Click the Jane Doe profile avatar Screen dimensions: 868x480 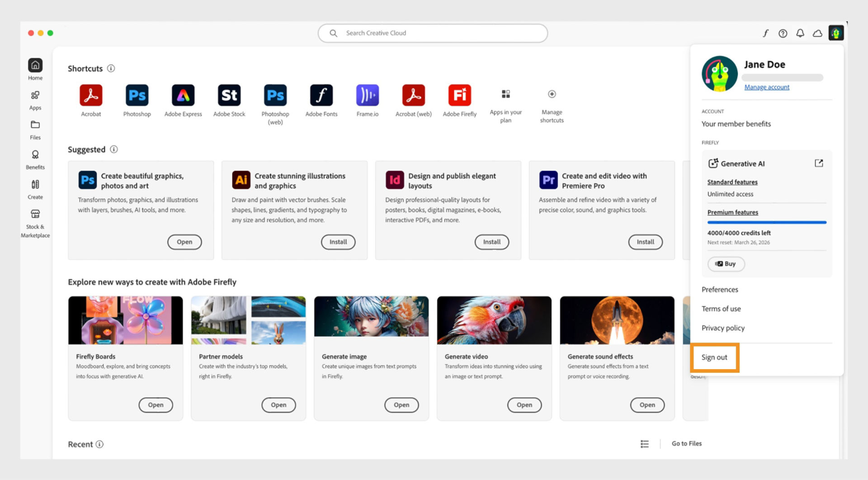coord(719,74)
